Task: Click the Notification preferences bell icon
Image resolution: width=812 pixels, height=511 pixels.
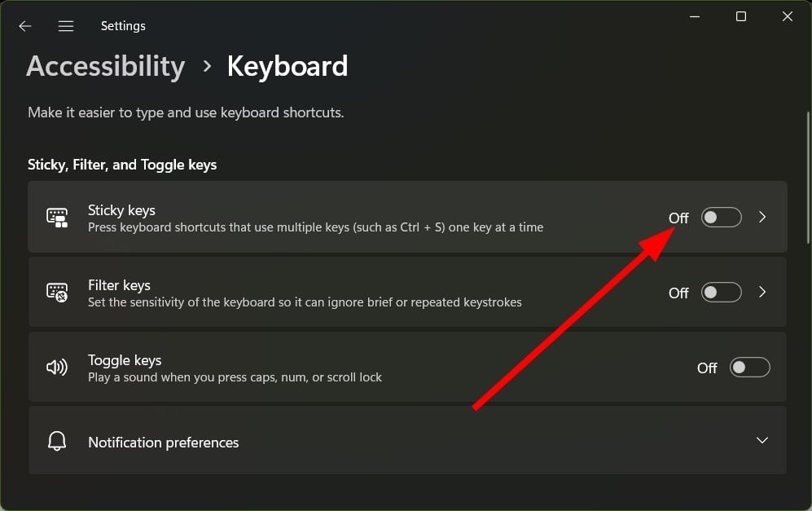Action: click(57, 442)
